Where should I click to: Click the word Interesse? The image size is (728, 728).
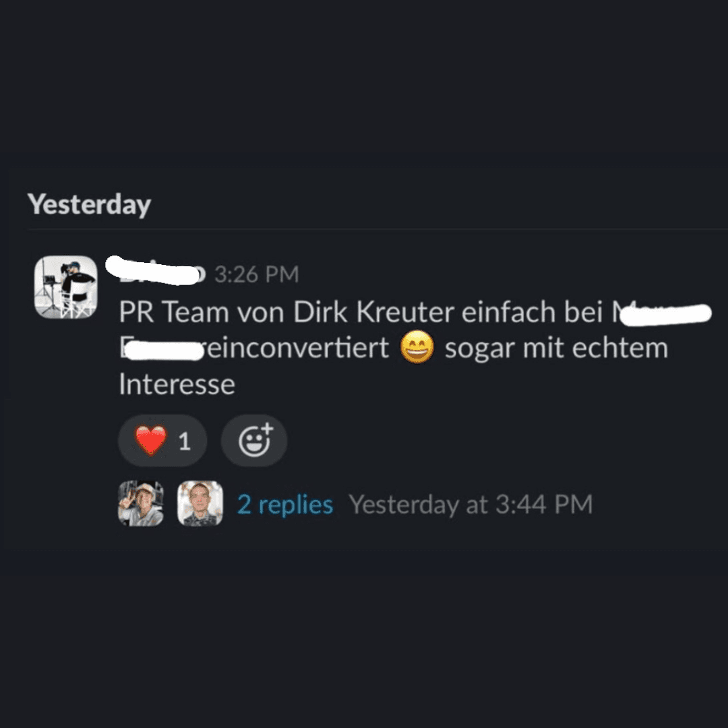(177, 384)
